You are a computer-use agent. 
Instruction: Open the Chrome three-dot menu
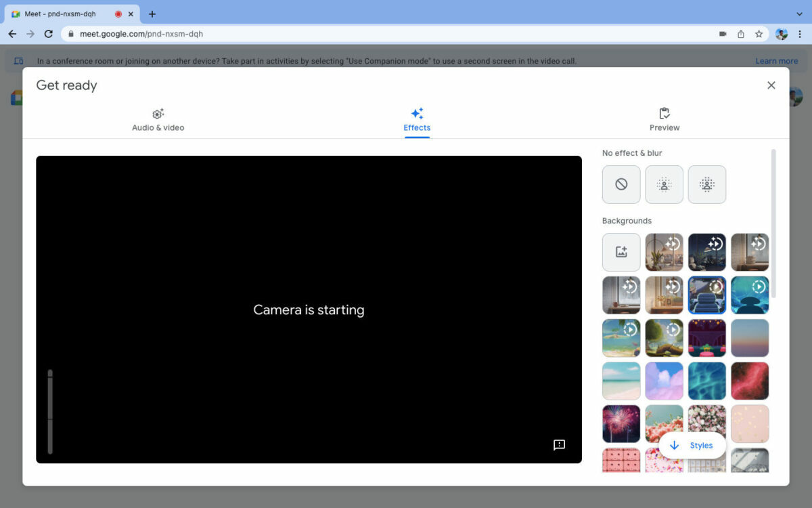pos(800,33)
